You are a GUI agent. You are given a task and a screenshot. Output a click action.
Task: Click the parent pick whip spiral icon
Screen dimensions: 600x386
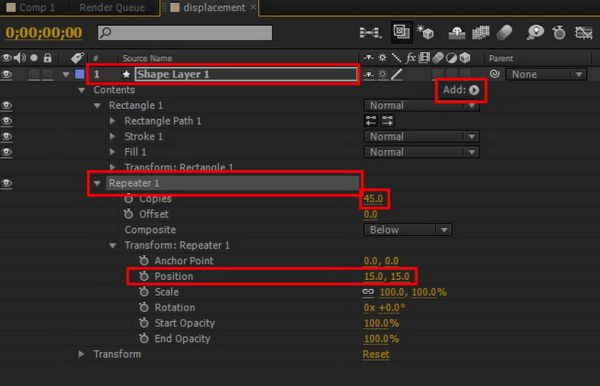tap(494, 74)
